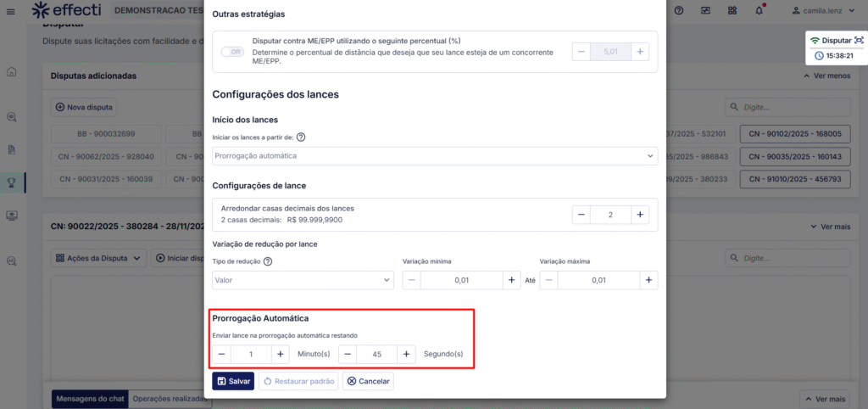Open the 'Prorrogação automática' dropdown
The height and width of the screenshot is (409, 868).
click(434, 156)
